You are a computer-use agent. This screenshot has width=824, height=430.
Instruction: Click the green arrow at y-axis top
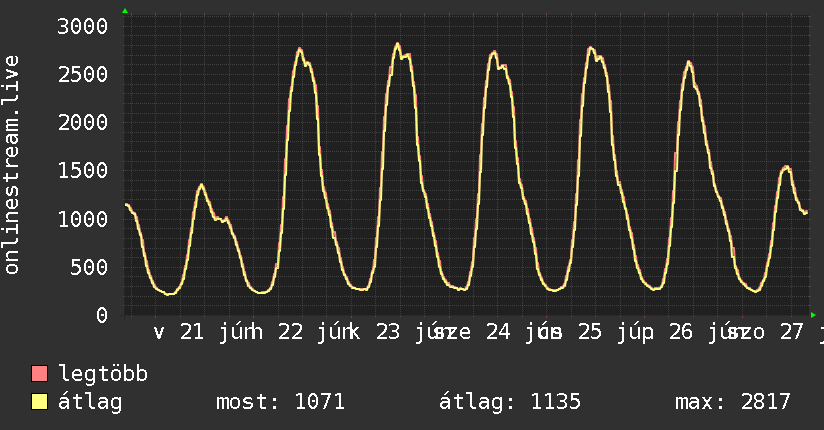click(125, 11)
